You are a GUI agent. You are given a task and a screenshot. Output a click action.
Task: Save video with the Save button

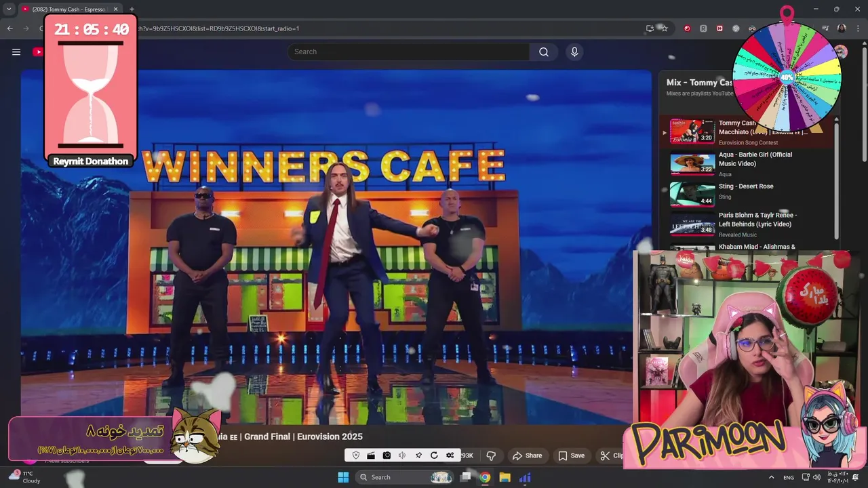[571, 455]
